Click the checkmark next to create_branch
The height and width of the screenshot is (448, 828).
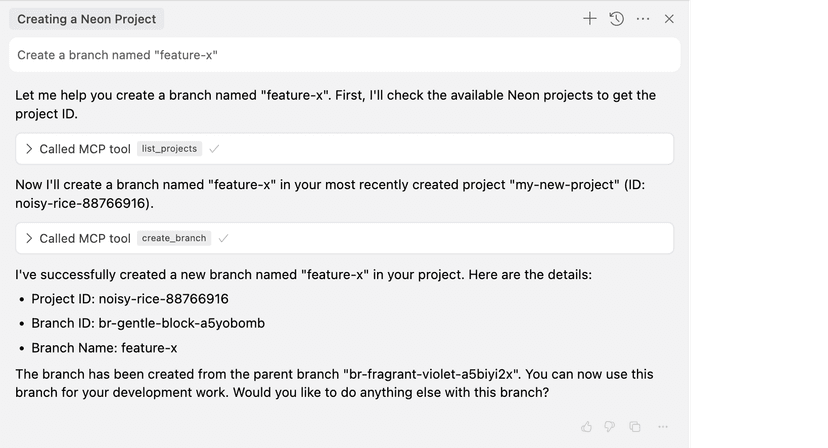223,238
